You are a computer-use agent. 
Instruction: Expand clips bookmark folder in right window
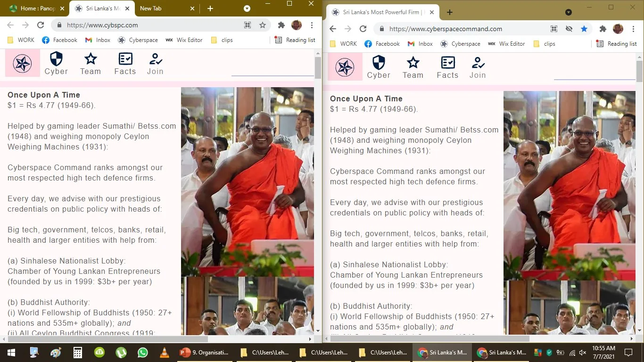point(544,44)
